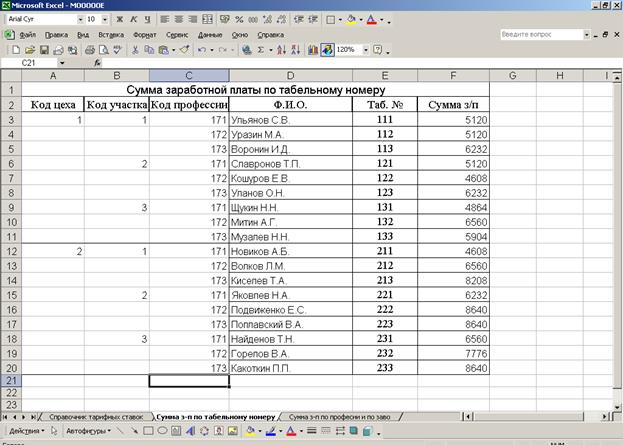623x445 pixels.
Task: Click the Save icon
Action: (x=46, y=49)
